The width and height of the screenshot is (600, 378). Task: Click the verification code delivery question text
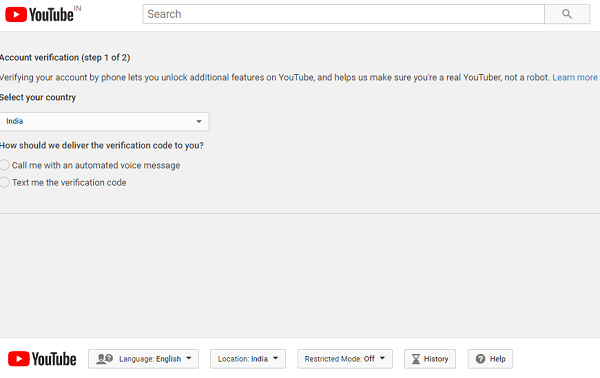(x=102, y=145)
